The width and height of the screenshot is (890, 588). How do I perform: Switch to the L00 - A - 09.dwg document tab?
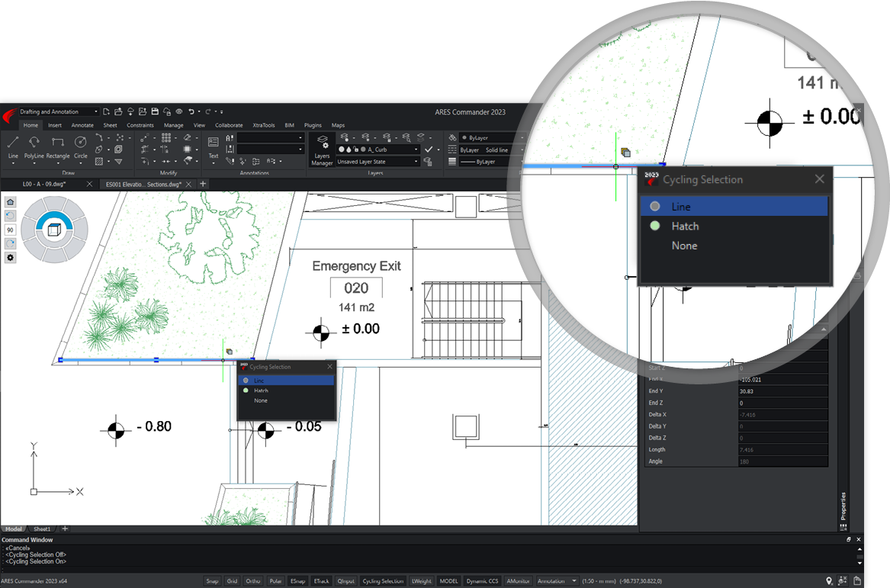(x=44, y=185)
